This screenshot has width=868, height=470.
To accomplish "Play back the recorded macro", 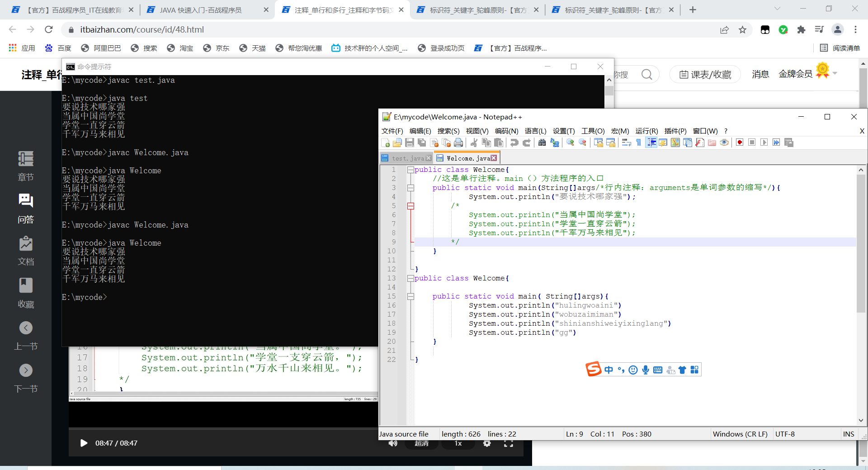I will tap(764, 143).
